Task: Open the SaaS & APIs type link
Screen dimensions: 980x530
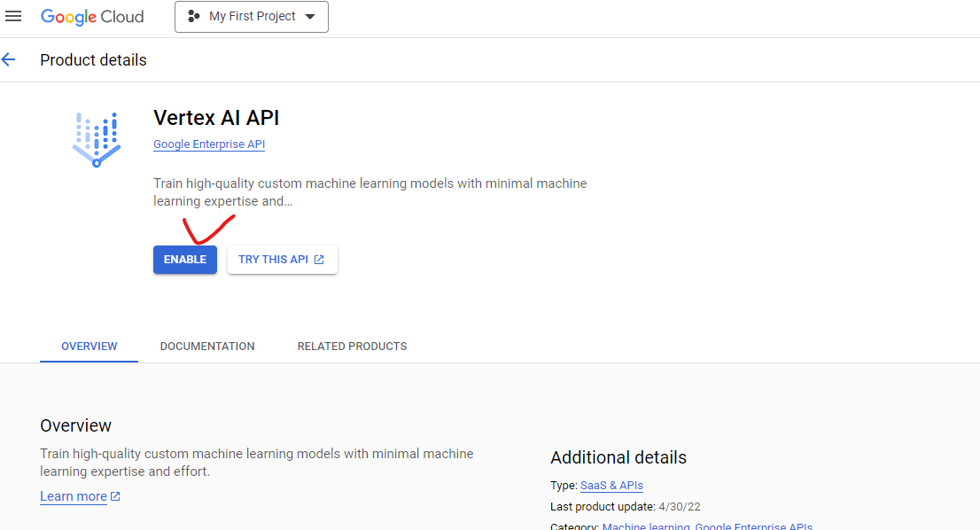Action: click(x=612, y=486)
